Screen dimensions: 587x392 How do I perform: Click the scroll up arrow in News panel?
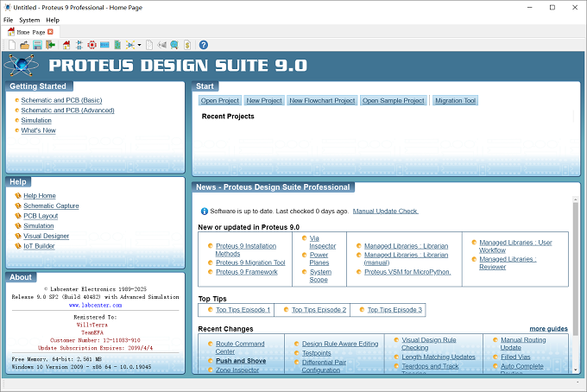click(x=576, y=199)
